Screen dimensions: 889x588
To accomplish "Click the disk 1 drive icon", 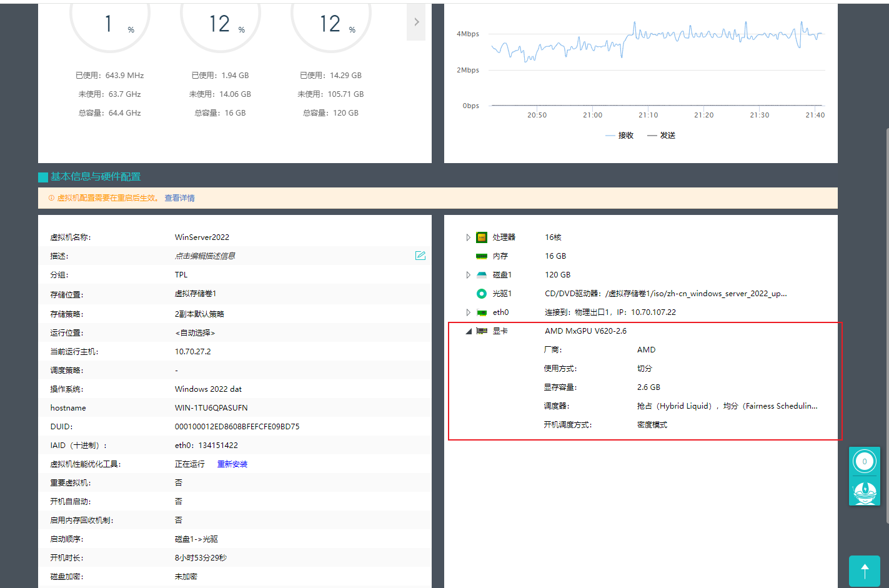I will 481,275.
